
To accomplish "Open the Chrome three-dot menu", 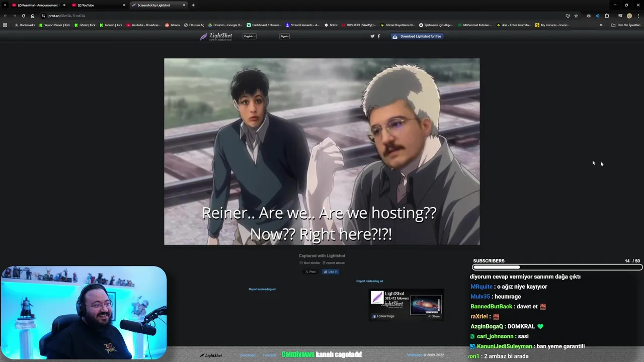I will [638, 16].
